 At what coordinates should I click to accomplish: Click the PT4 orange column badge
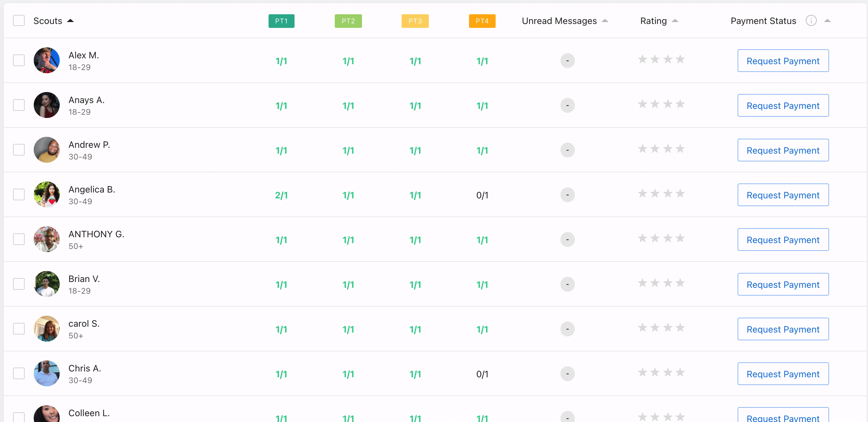click(482, 21)
